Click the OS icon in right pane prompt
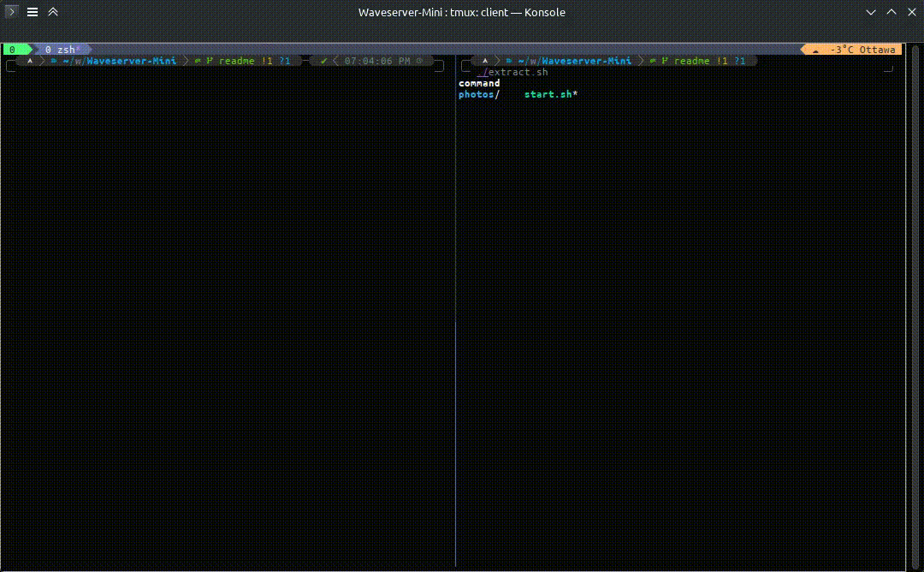The image size is (924, 572). click(x=486, y=61)
